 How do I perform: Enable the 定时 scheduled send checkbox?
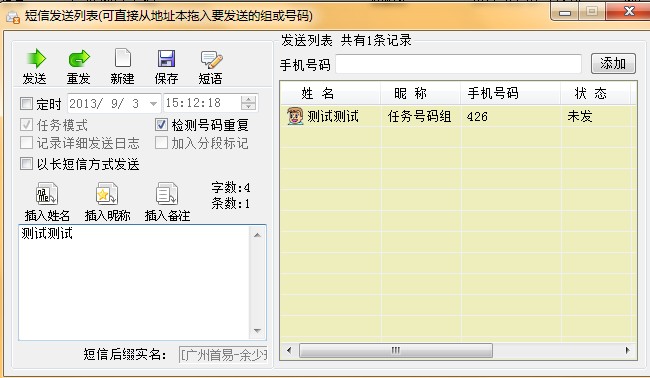click(x=26, y=103)
